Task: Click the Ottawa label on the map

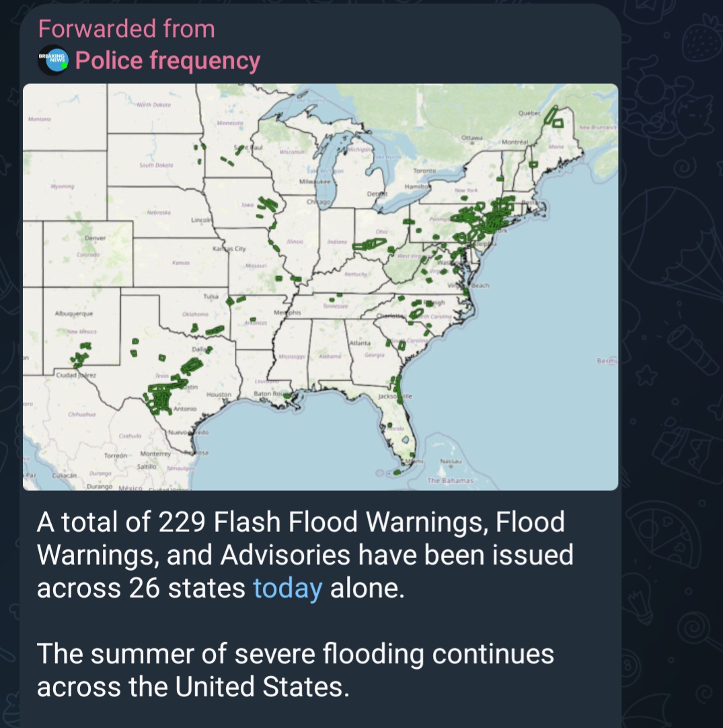Action: click(472, 138)
